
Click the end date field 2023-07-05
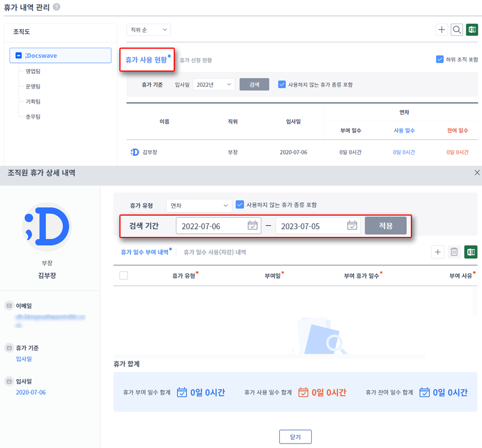318,226
